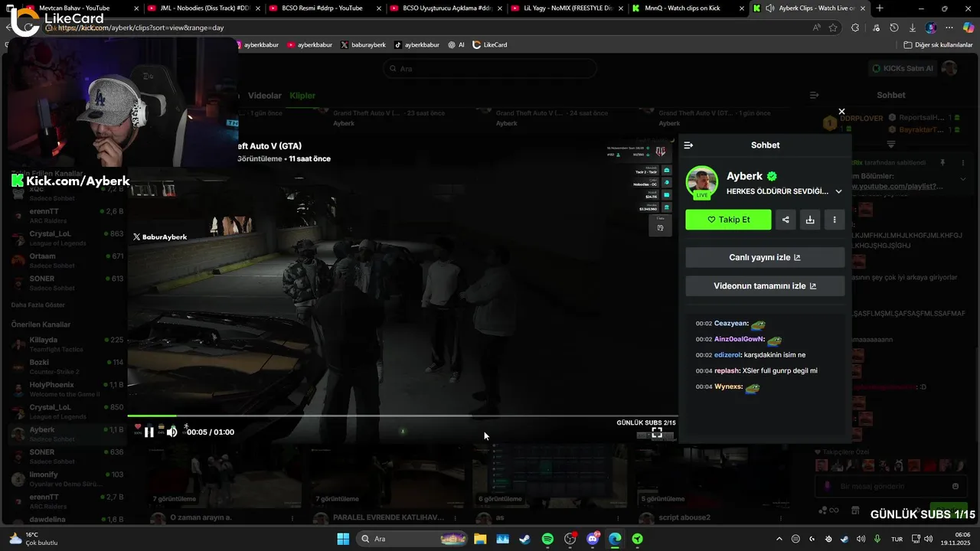980x551 pixels.
Task: Click the browser address bar URL
Action: click(x=142, y=28)
